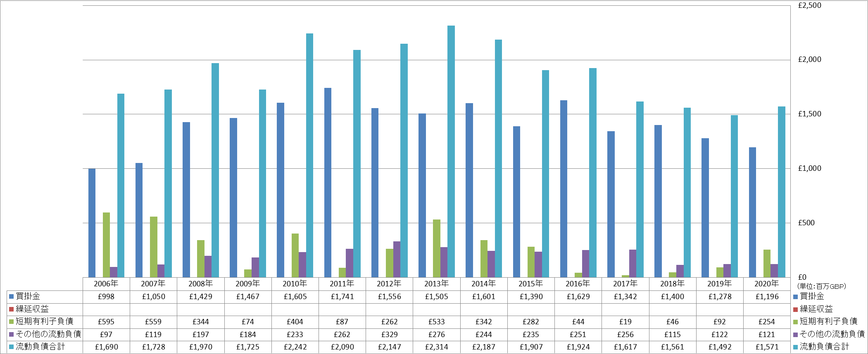Select the 繰延収益 label in right legend
Screen dimensions: 868x354
[816, 309]
